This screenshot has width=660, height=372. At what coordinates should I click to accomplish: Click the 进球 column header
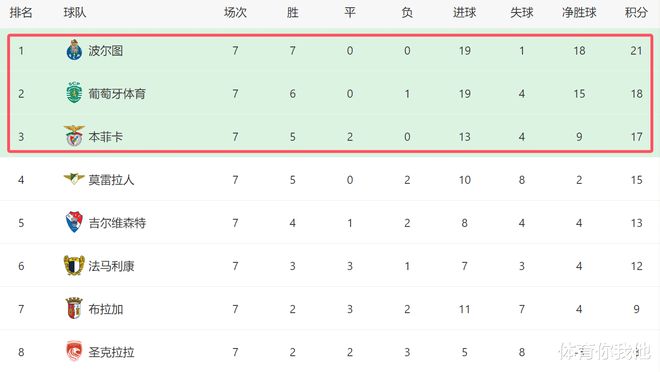[464, 13]
